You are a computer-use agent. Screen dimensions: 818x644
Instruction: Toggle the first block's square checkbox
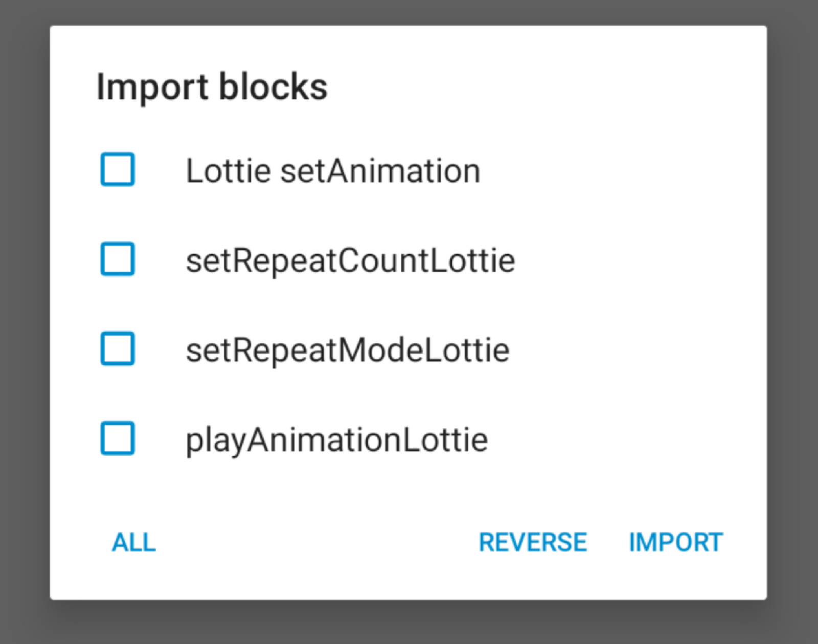[118, 169]
